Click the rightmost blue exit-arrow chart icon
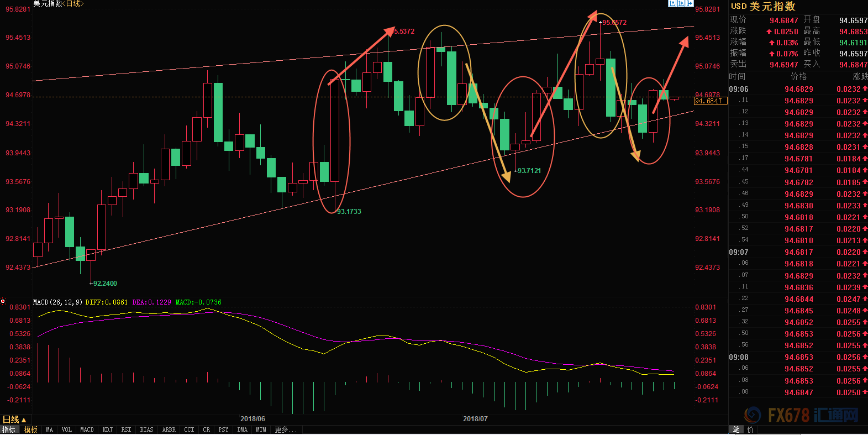Image resolution: width=868 pixels, height=435 pixels. click(x=690, y=3)
